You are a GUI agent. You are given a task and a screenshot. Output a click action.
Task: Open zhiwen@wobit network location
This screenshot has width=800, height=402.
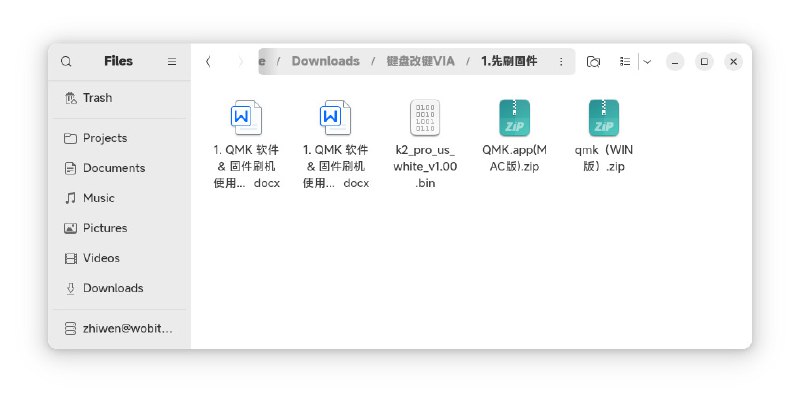pos(119,329)
